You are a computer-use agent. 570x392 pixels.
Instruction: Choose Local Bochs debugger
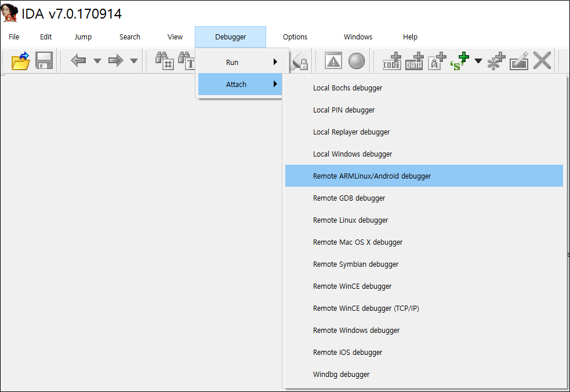[424, 88]
